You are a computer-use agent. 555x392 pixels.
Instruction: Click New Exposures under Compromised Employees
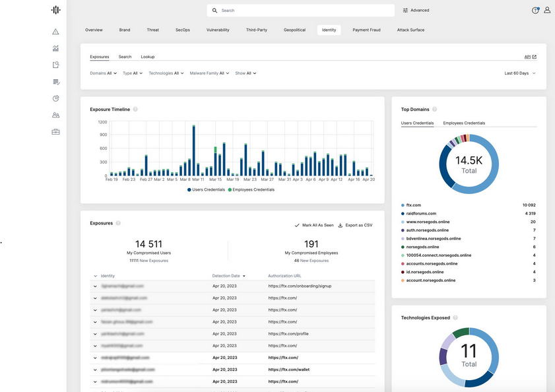click(314, 261)
